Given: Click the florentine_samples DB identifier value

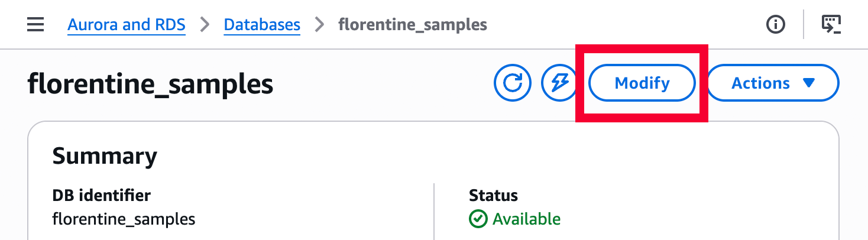Looking at the screenshot, I should 124,219.
